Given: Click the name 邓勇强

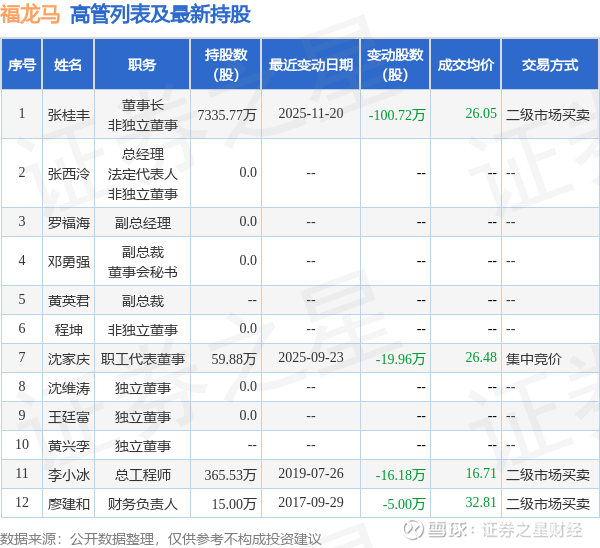Looking at the screenshot, I should tap(68, 262).
